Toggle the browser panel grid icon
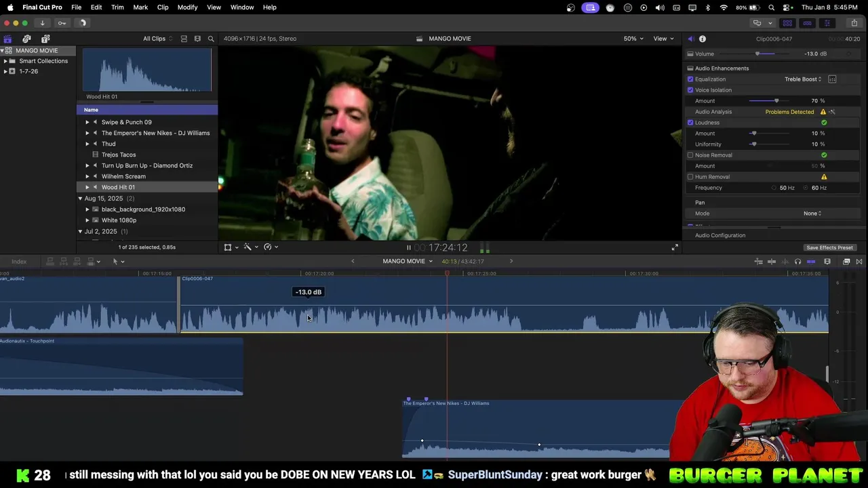This screenshot has width=868, height=488. click(787, 23)
